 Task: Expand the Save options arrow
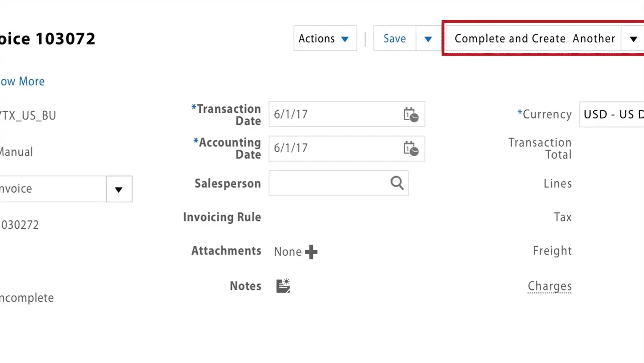pyautogui.click(x=428, y=39)
